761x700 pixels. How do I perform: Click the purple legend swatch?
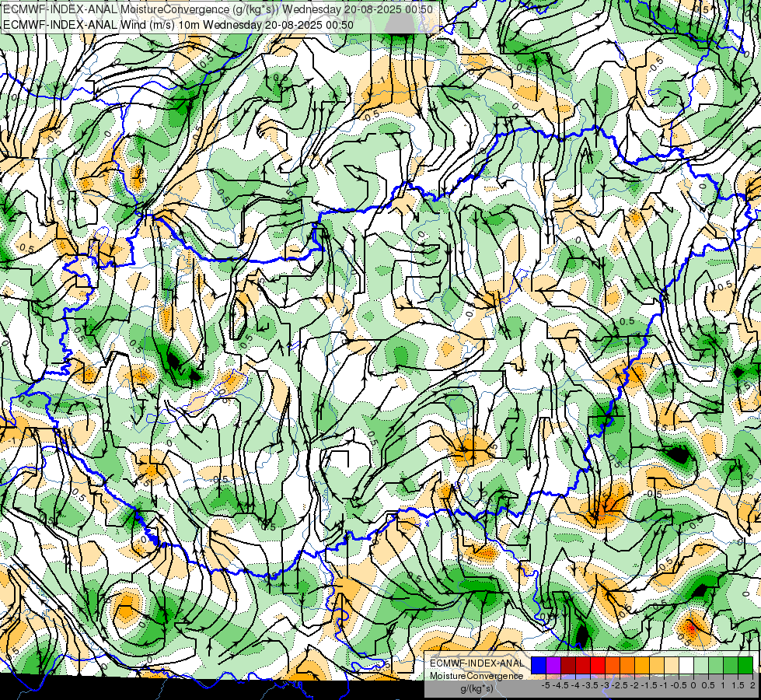pos(553,666)
